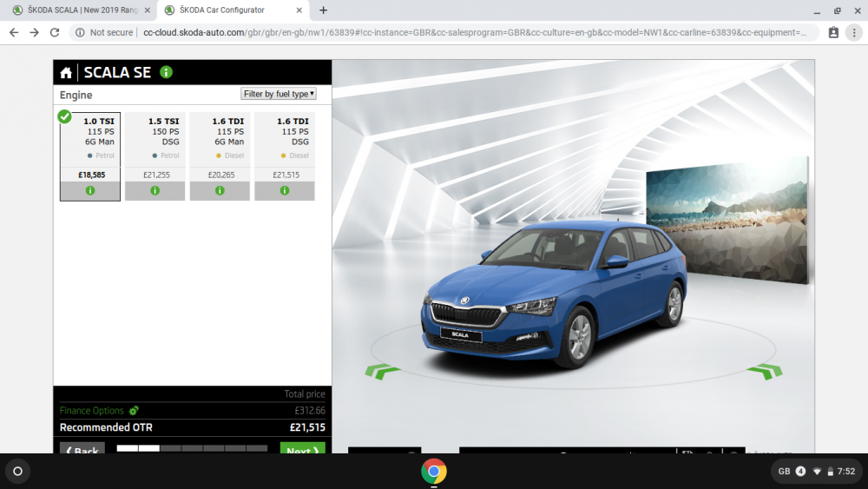Click SCALA SE title text
The height and width of the screenshot is (489, 868).
(117, 73)
